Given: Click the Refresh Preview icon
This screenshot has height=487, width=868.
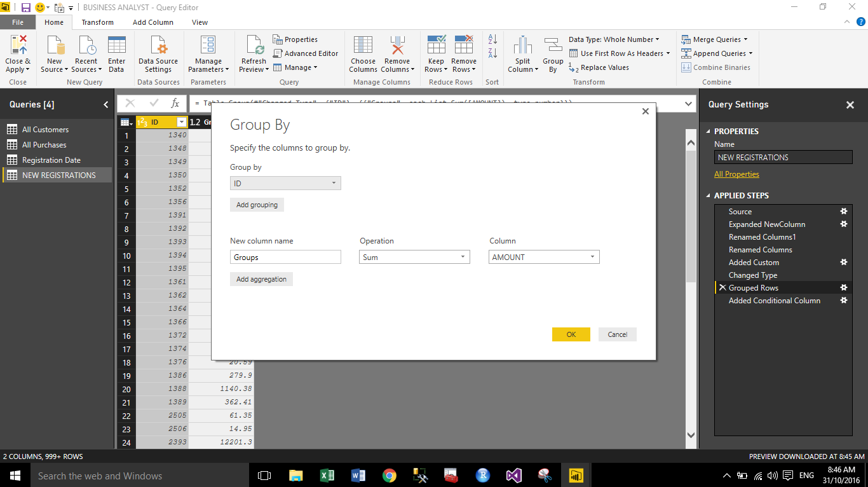Looking at the screenshot, I should pos(255,46).
